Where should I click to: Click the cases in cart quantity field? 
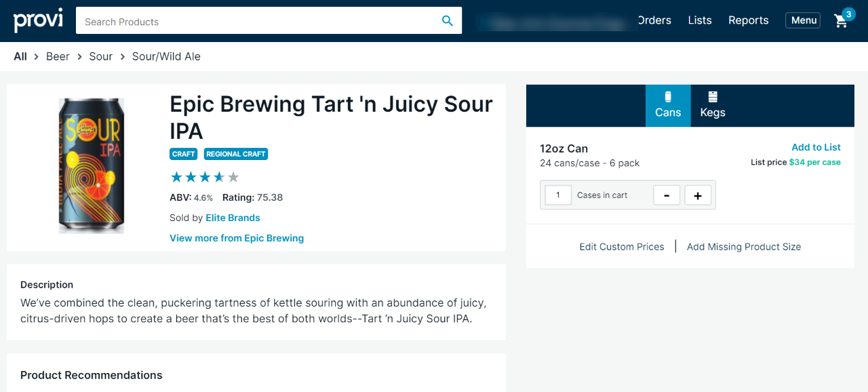pos(558,195)
